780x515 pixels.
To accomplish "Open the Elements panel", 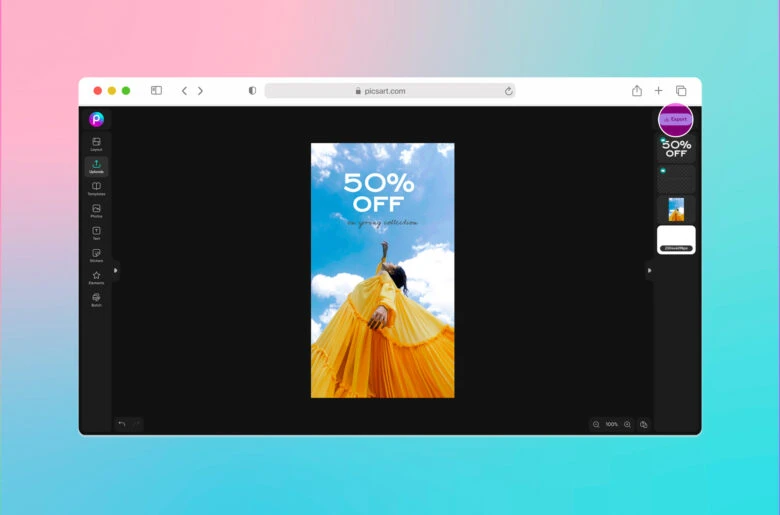I will tap(96, 277).
